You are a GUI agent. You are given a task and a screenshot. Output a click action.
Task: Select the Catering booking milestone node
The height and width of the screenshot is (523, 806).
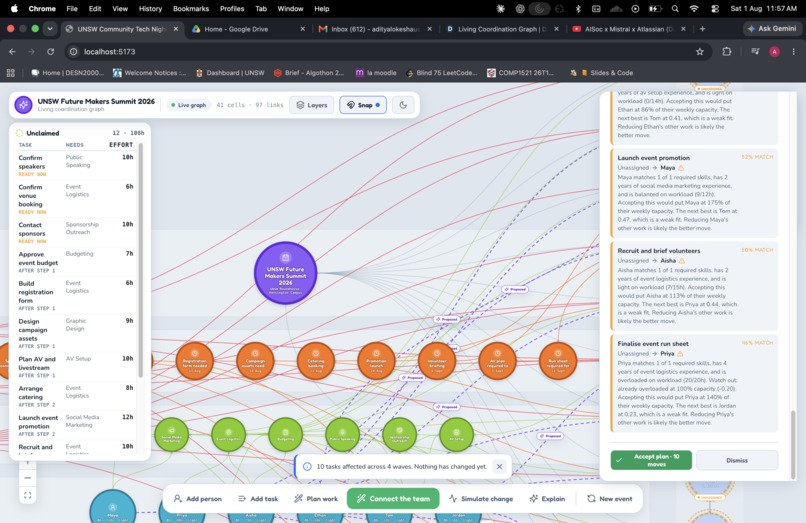tap(316, 361)
